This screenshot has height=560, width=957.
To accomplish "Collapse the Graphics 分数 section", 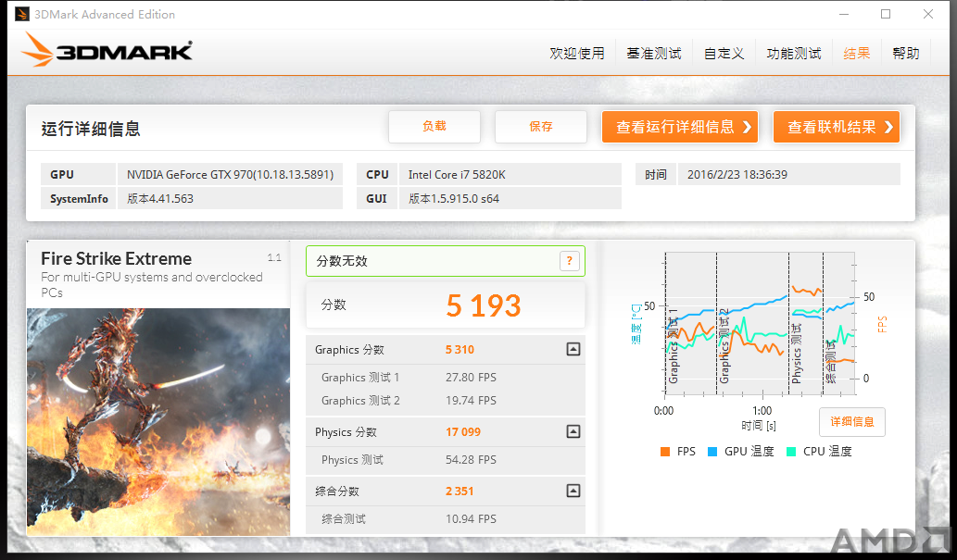I will pos(573,349).
